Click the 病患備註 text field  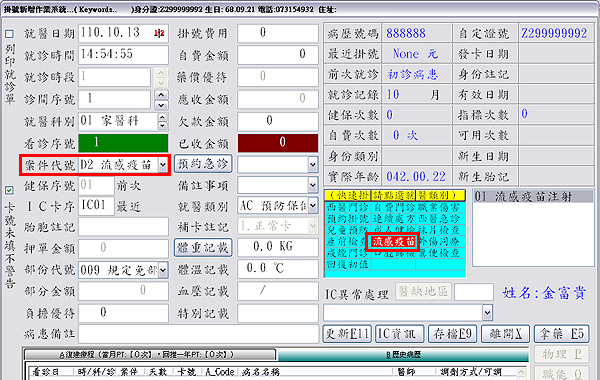pos(198,334)
